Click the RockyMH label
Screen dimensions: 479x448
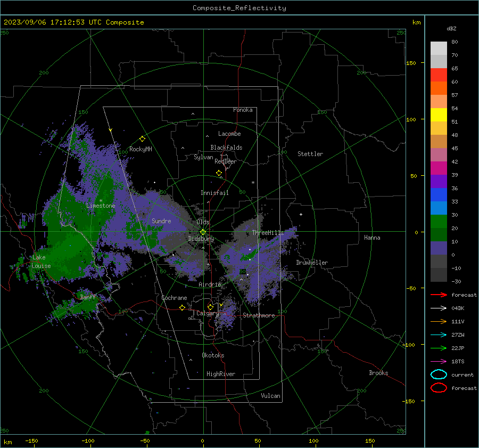coord(141,149)
